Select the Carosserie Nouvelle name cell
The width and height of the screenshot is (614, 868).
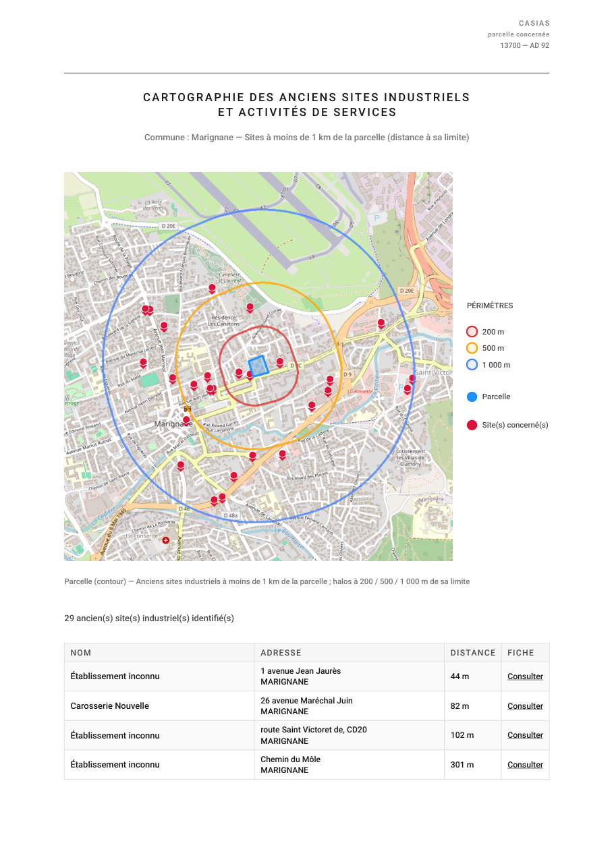[x=159, y=706]
